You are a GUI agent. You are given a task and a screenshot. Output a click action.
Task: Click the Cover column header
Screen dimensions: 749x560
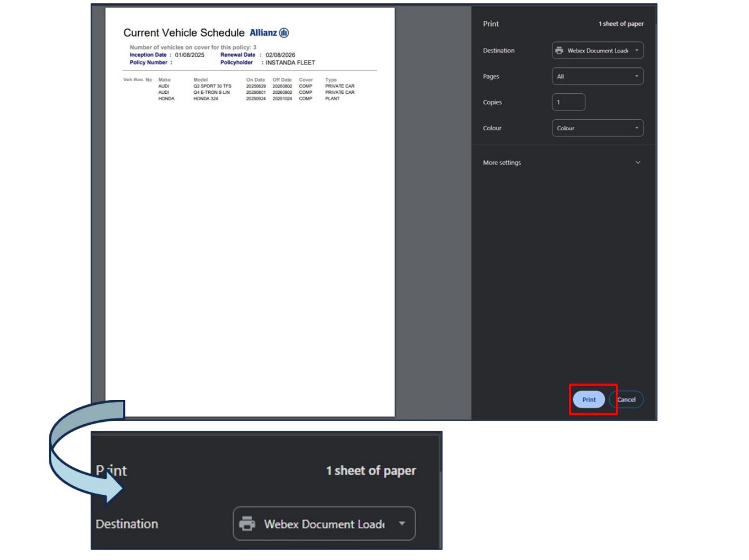[306, 79]
